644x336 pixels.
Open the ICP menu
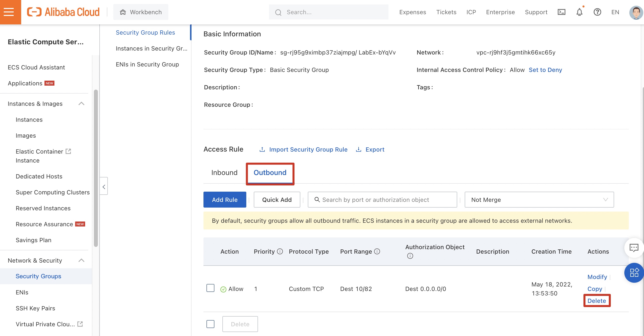coord(471,12)
